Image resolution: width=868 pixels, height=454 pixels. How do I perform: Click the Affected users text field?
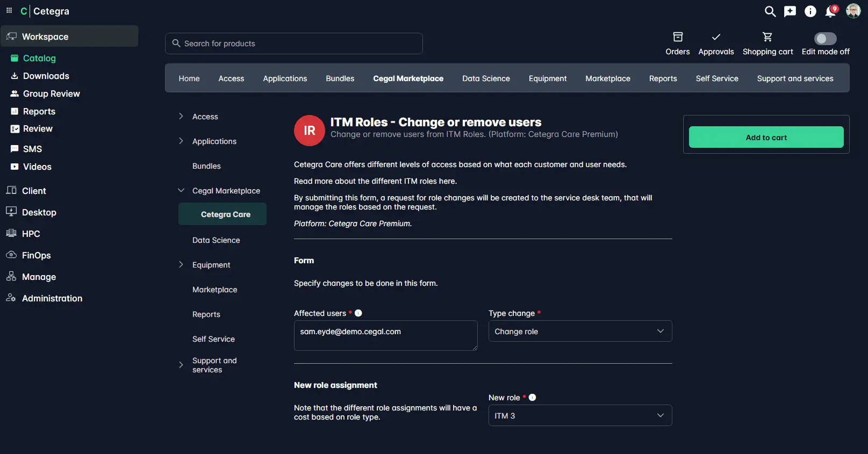[385, 336]
